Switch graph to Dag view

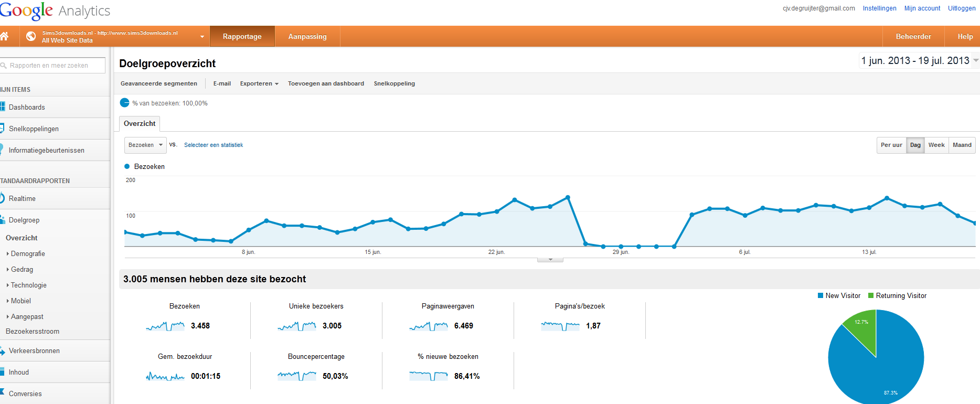click(x=915, y=145)
